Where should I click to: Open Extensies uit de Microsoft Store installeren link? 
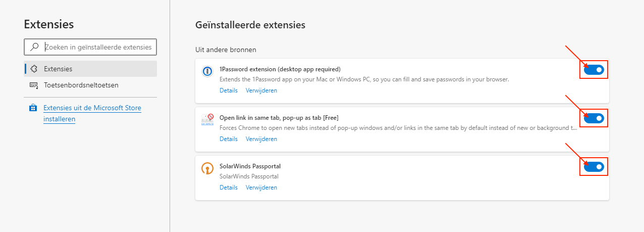pyautogui.click(x=92, y=114)
